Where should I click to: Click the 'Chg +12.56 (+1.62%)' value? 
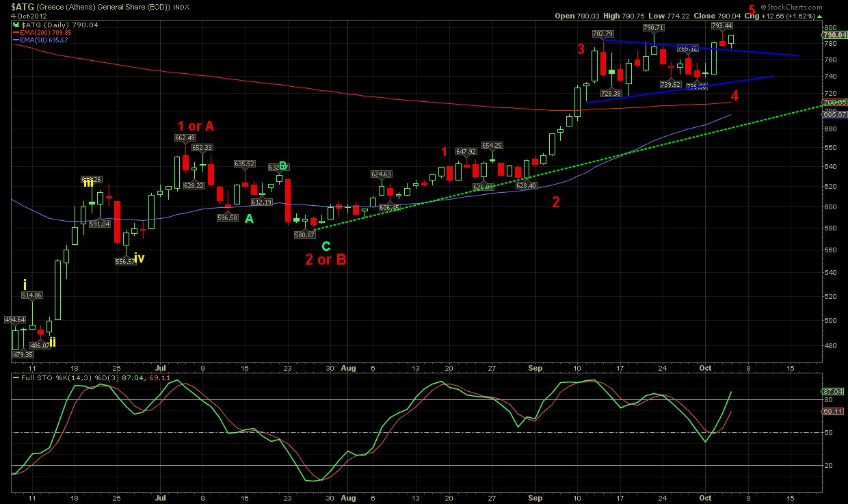pyautogui.click(x=780, y=16)
